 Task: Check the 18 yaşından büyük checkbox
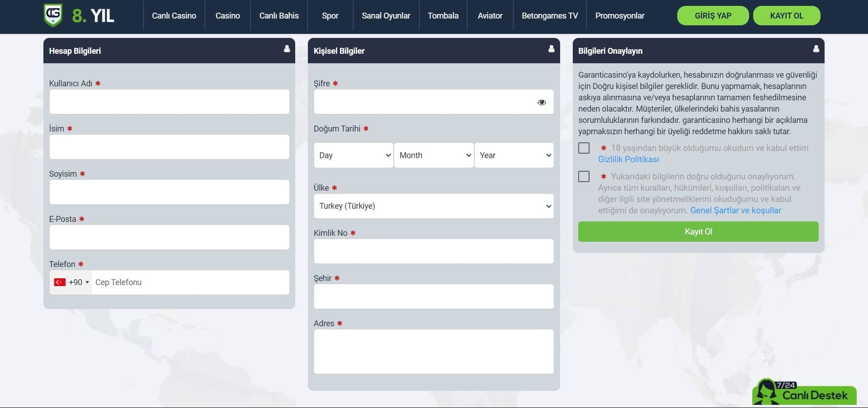584,148
